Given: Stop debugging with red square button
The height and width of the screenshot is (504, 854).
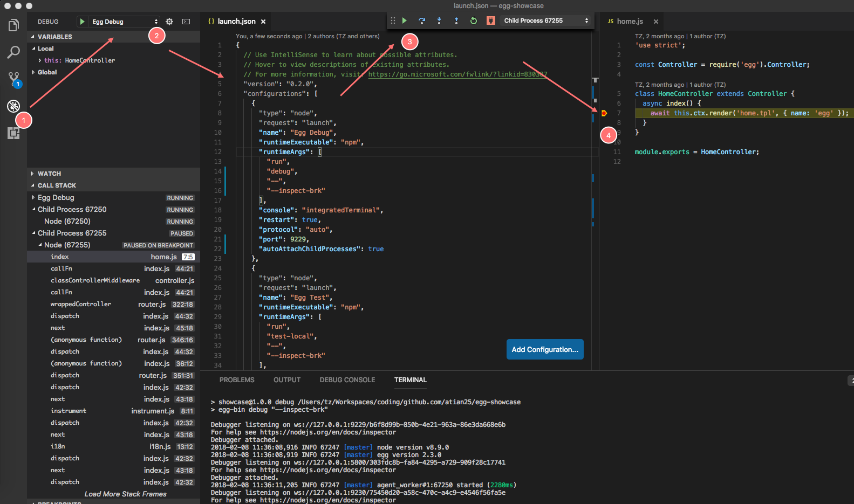Looking at the screenshot, I should click(x=490, y=20).
